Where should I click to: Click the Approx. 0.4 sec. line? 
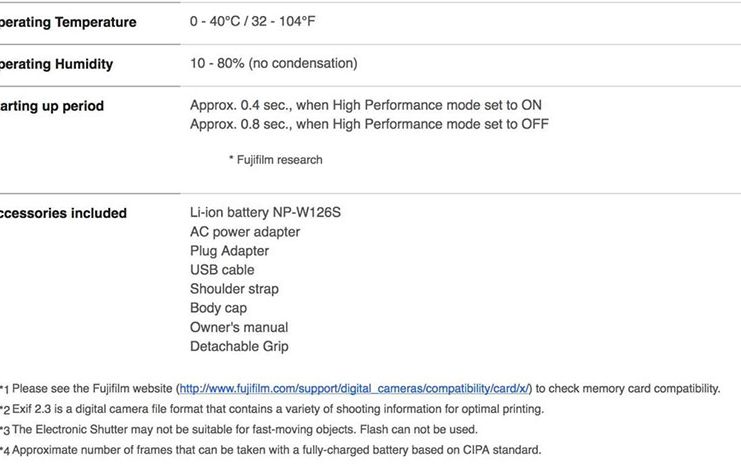point(366,105)
